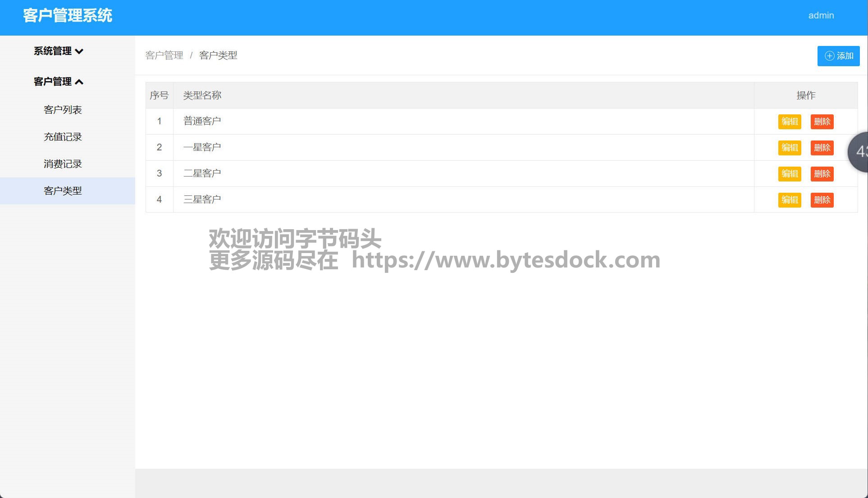
Task: Click the 客户管理系统 header title
Action: (68, 15)
